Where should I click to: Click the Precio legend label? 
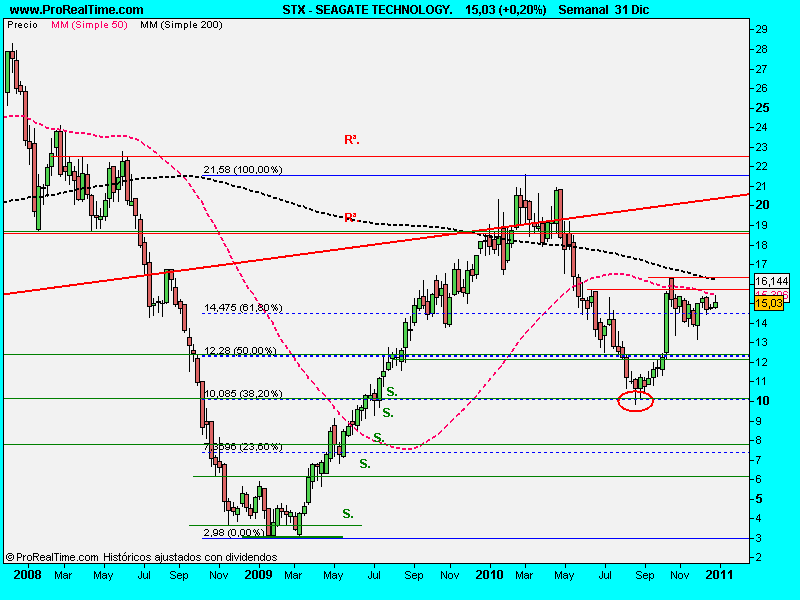(22, 25)
